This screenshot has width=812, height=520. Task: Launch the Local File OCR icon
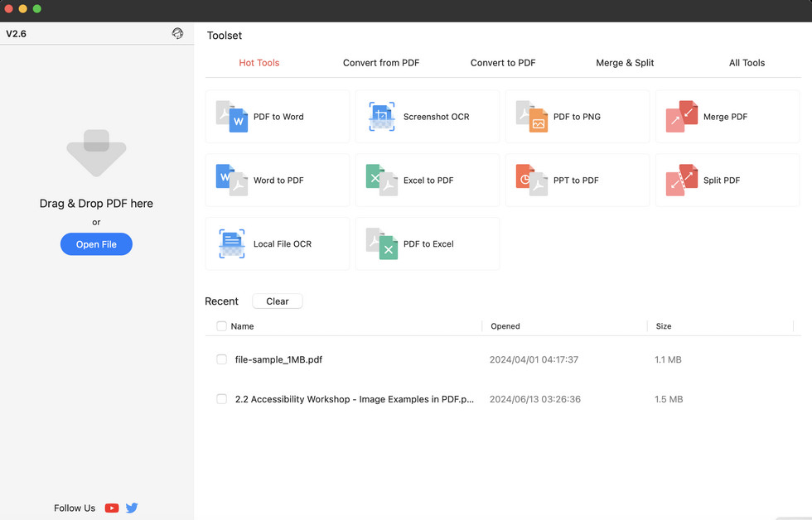click(x=232, y=243)
